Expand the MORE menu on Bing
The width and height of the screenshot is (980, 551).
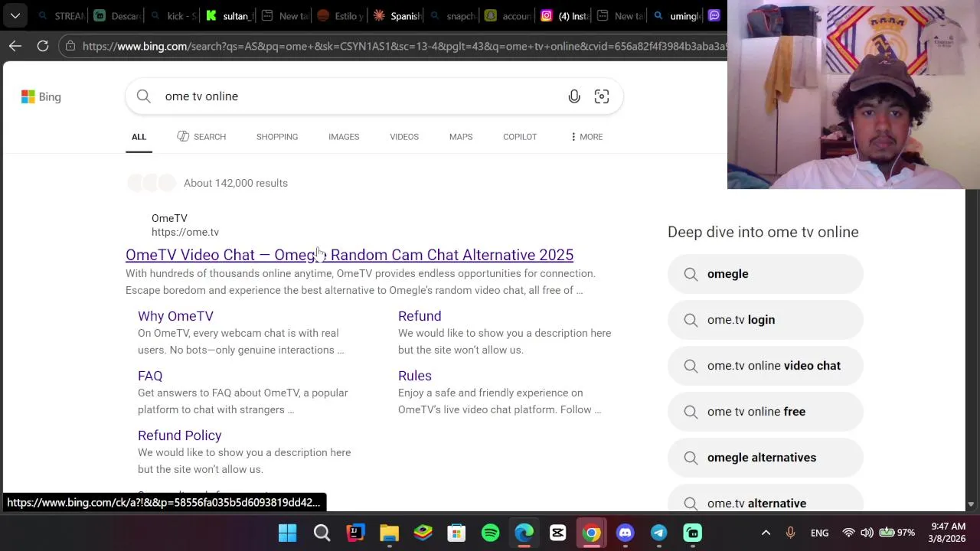(586, 137)
